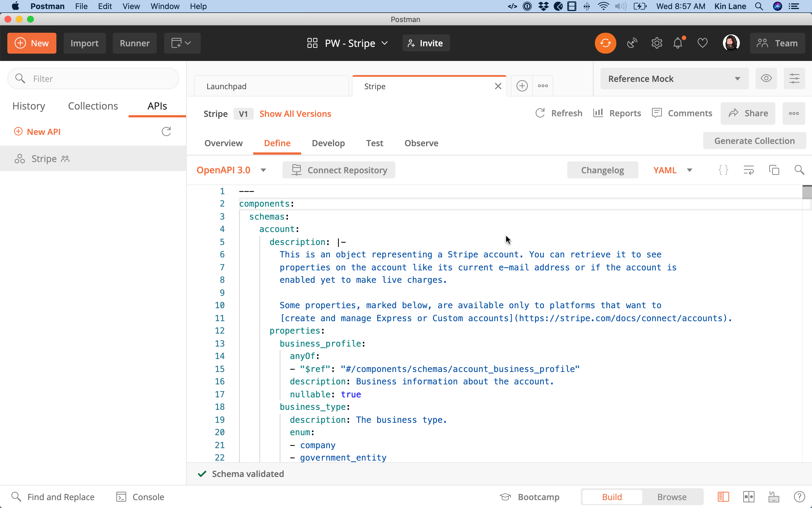Open Bootcamp
Viewport: 812px width, 508px height.
pyautogui.click(x=529, y=497)
